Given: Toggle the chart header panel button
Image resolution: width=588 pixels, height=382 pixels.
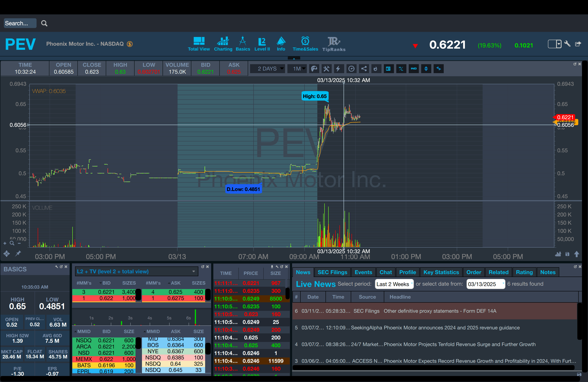Looking at the screenshot, I should pyautogui.click(x=388, y=69).
